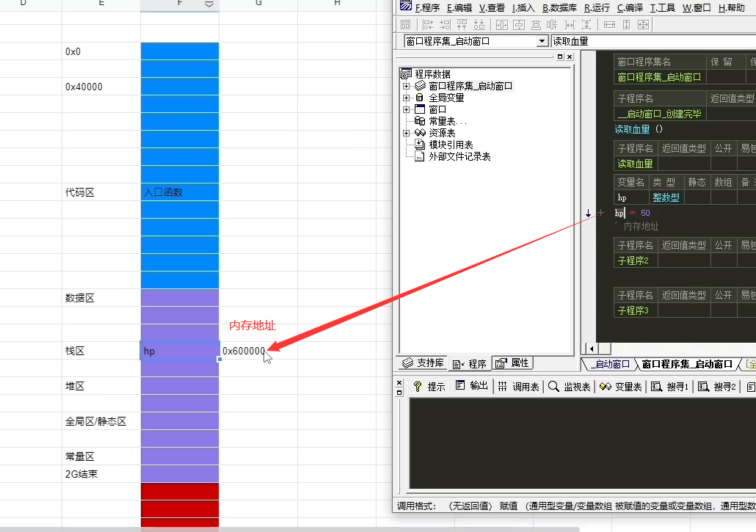Select the spreadsheet cell containing 0x600000
Image resolution: width=756 pixels, height=532 pixels.
click(x=258, y=351)
